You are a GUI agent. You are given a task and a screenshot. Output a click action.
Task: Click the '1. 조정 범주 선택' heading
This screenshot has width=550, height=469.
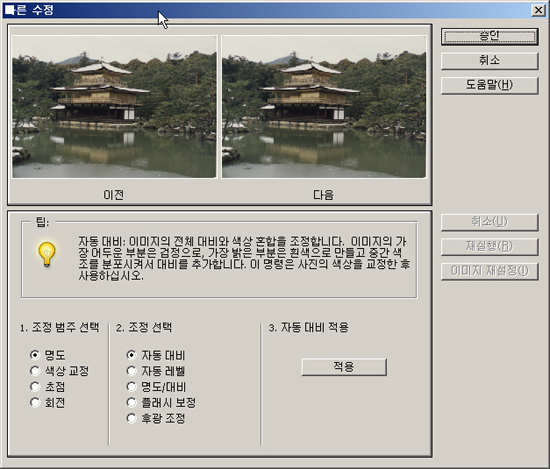[59, 328]
